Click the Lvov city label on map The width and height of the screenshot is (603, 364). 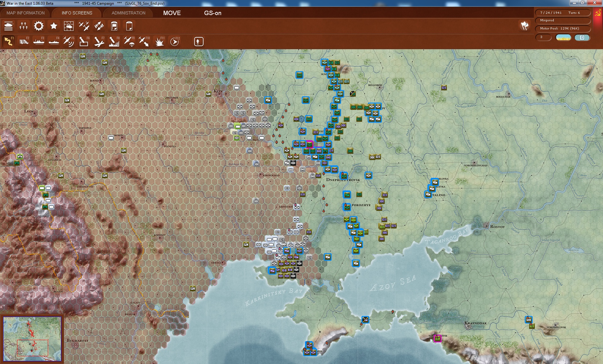(x=29, y=111)
